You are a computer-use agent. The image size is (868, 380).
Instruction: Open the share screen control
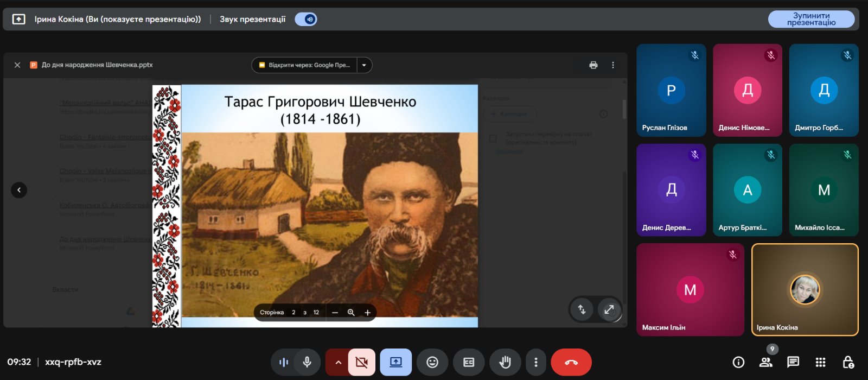pos(395,362)
